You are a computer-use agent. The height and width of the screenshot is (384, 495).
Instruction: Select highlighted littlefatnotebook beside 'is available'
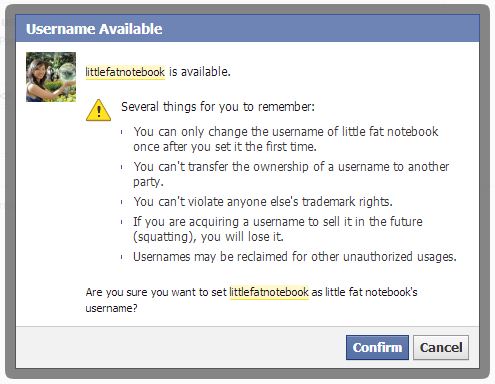(125, 72)
